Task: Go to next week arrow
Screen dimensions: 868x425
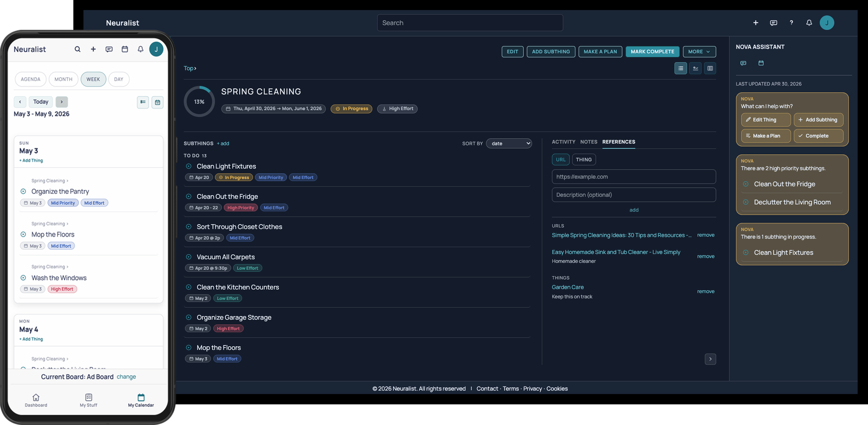Action: point(62,102)
